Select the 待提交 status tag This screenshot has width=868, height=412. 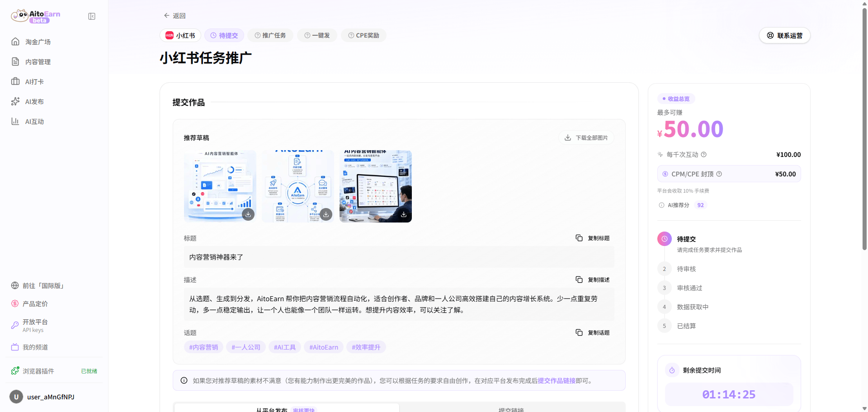coord(224,35)
